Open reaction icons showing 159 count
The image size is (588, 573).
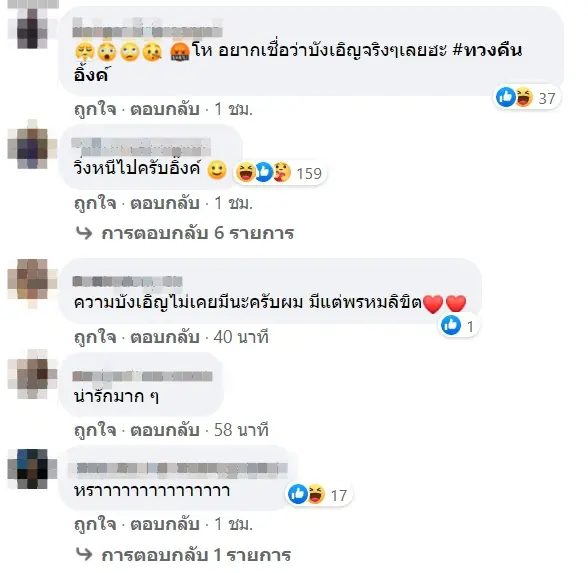279,173
